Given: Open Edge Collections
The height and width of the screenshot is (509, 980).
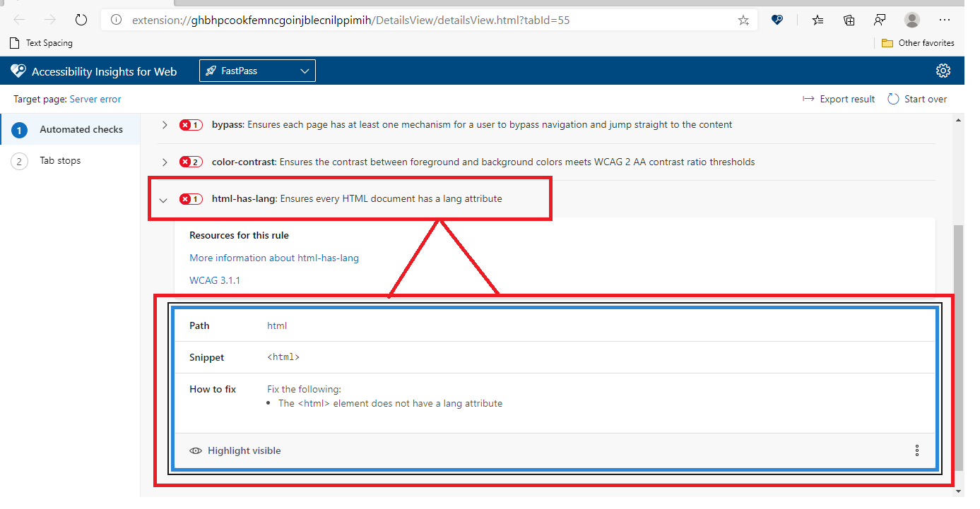Looking at the screenshot, I should [x=849, y=20].
